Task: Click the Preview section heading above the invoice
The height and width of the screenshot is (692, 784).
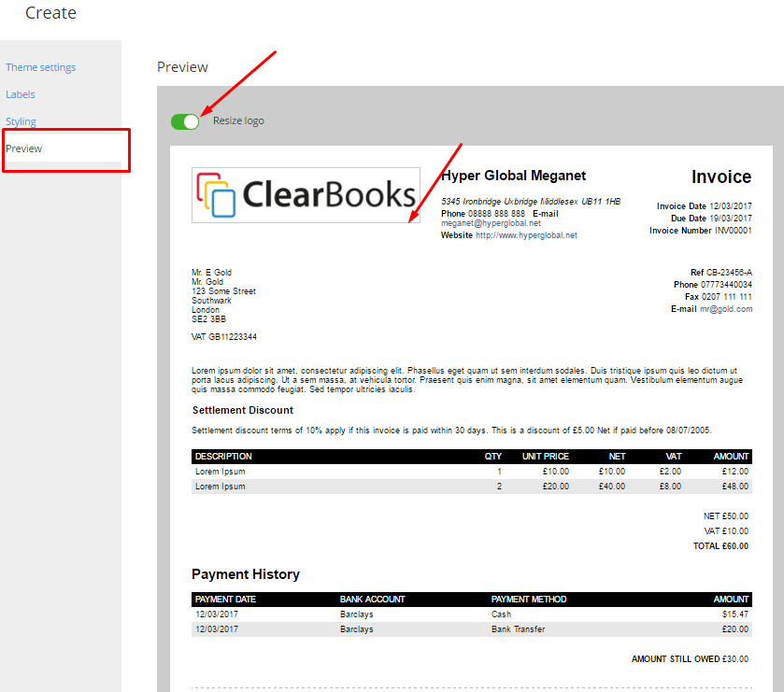Action: (182, 67)
